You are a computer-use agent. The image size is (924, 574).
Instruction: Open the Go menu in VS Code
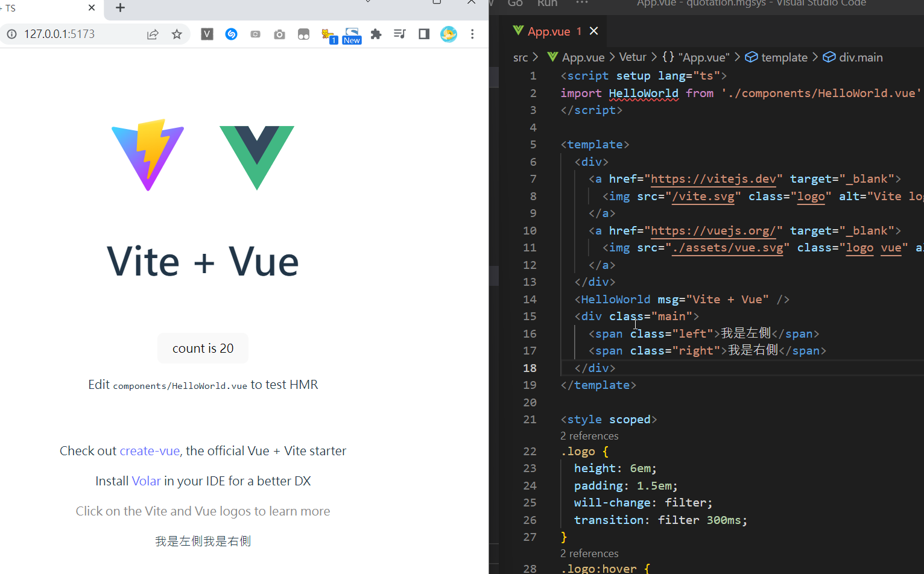(515, 4)
